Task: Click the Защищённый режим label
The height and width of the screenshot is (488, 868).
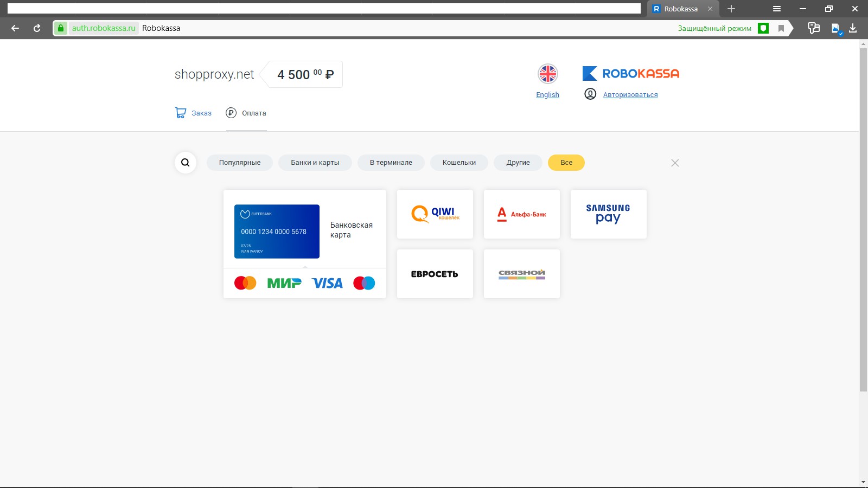Action: pyautogui.click(x=714, y=28)
